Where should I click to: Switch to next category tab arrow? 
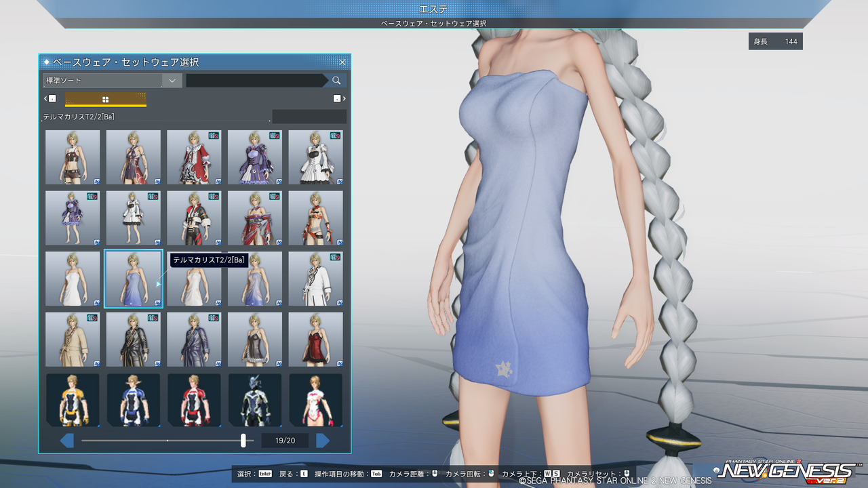point(339,99)
